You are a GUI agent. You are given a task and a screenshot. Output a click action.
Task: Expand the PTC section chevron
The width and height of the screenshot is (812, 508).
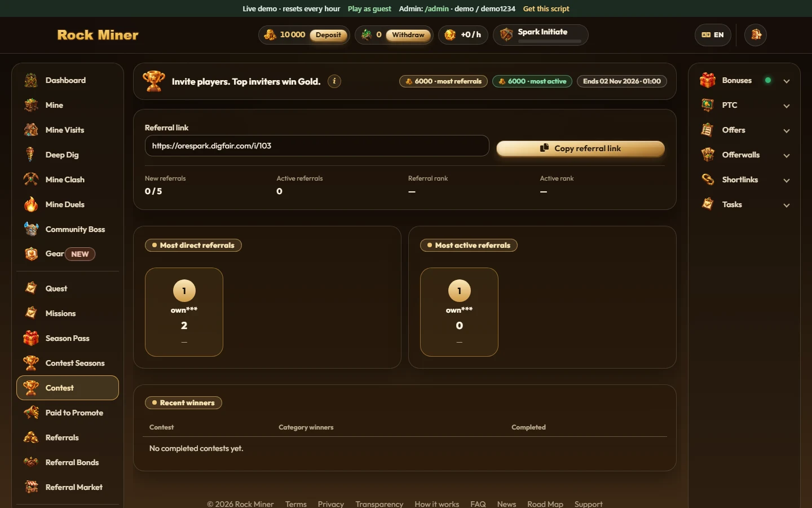pyautogui.click(x=787, y=106)
